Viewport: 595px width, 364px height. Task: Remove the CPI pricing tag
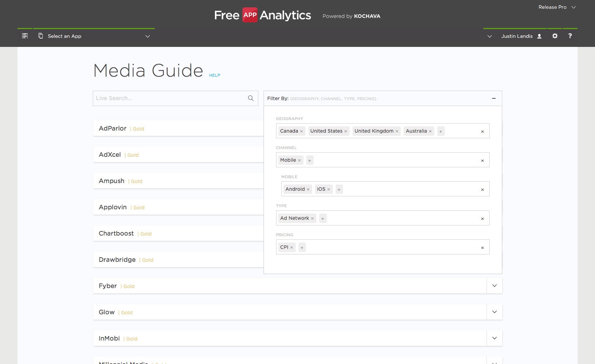pyautogui.click(x=292, y=247)
